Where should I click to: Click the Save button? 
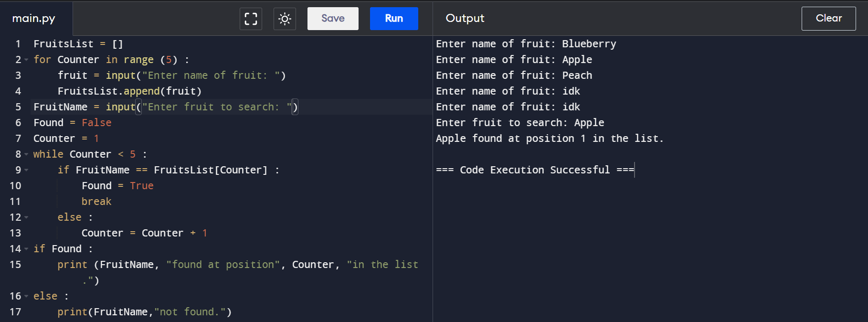[x=333, y=19]
